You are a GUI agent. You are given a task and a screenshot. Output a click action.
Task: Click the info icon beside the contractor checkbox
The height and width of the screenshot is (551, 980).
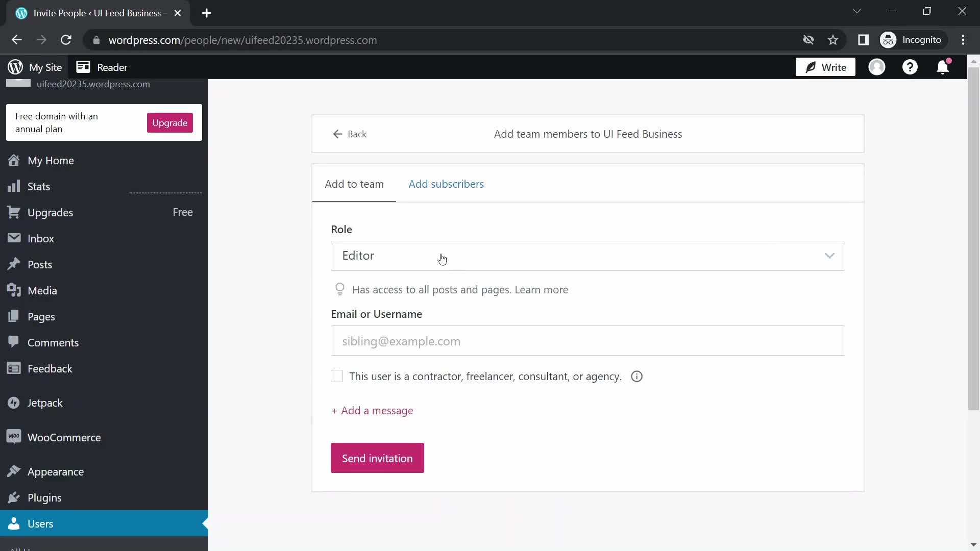tap(636, 377)
